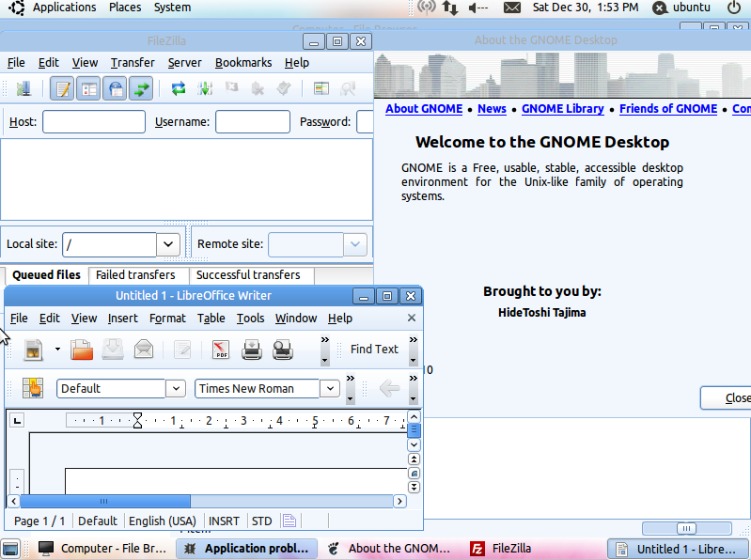This screenshot has height=560, width=751.
Task: Open FileZilla Site Manager icon
Action: [x=23, y=88]
